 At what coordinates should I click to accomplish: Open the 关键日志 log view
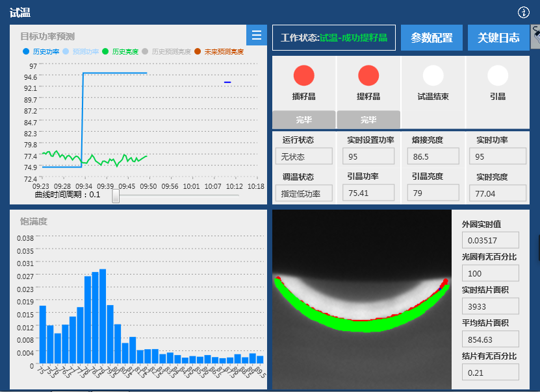click(x=498, y=38)
